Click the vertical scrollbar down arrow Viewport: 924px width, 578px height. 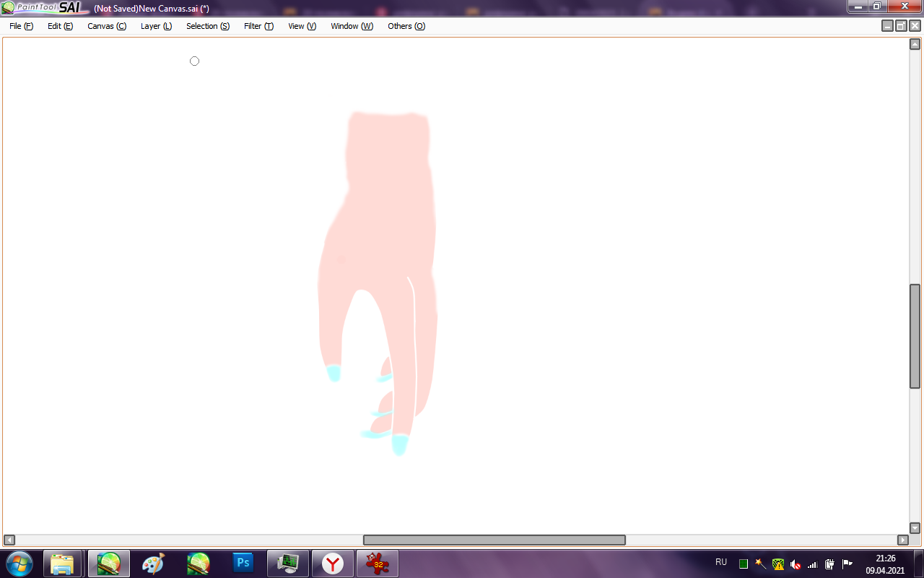[915, 528]
